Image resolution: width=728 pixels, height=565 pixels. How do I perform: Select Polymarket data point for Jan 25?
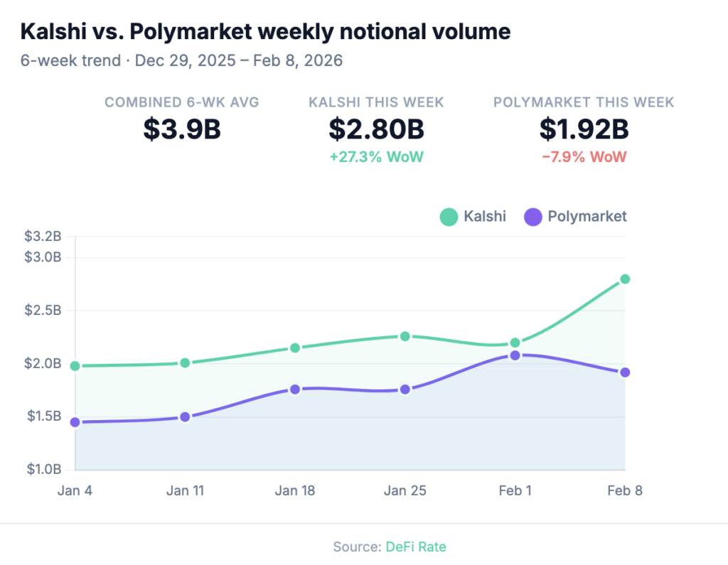click(405, 389)
